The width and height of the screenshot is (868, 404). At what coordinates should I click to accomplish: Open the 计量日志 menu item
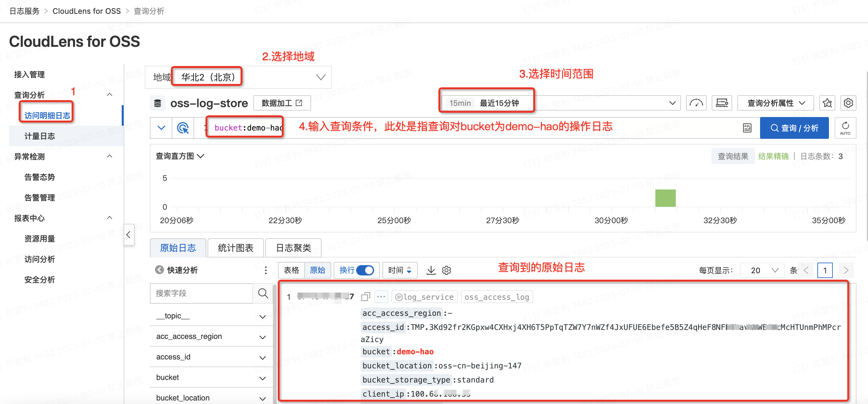click(40, 136)
